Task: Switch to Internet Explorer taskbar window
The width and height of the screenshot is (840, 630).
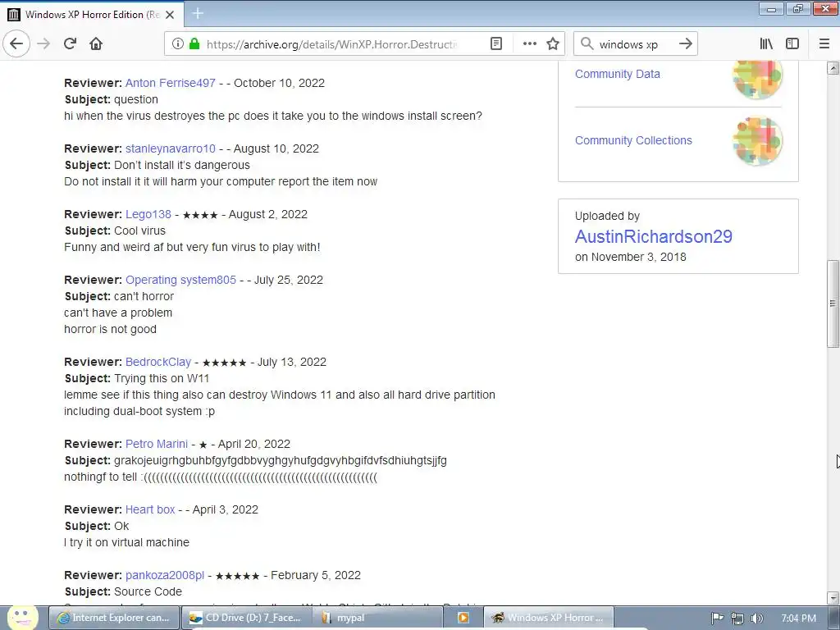Action: pyautogui.click(x=113, y=618)
